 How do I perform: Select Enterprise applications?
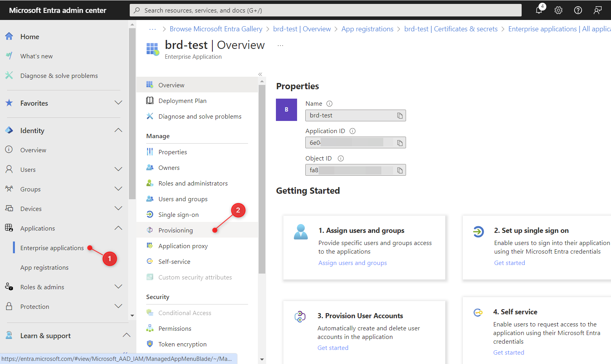click(x=52, y=248)
